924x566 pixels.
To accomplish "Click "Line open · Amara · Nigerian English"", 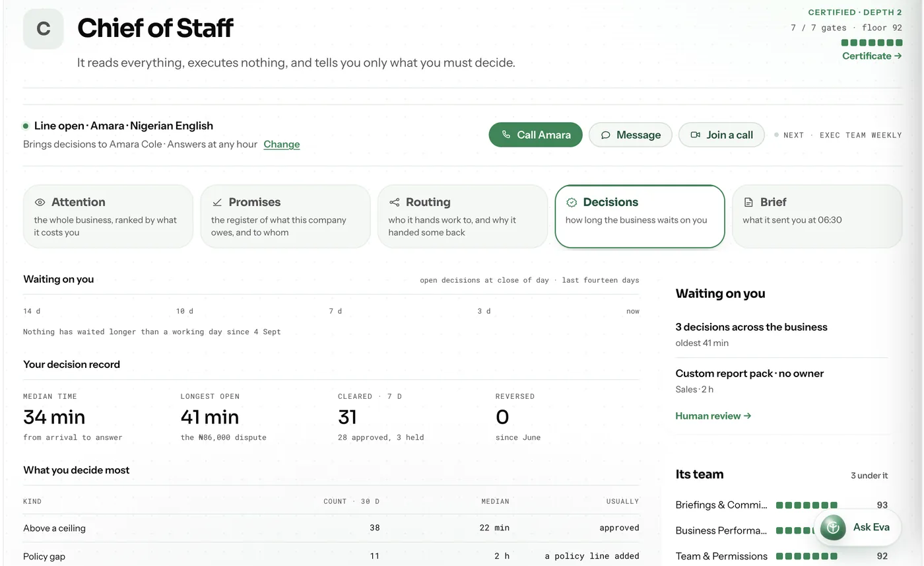I will tap(123, 125).
